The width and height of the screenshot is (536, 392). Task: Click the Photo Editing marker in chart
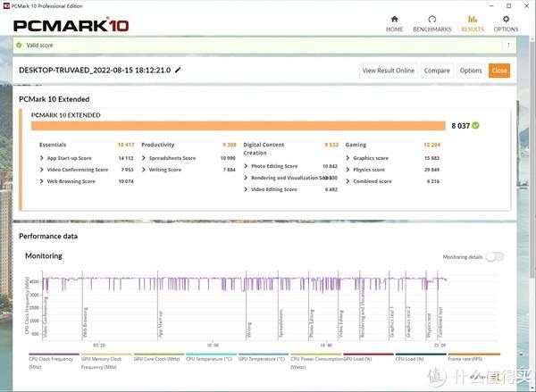coord(312,324)
